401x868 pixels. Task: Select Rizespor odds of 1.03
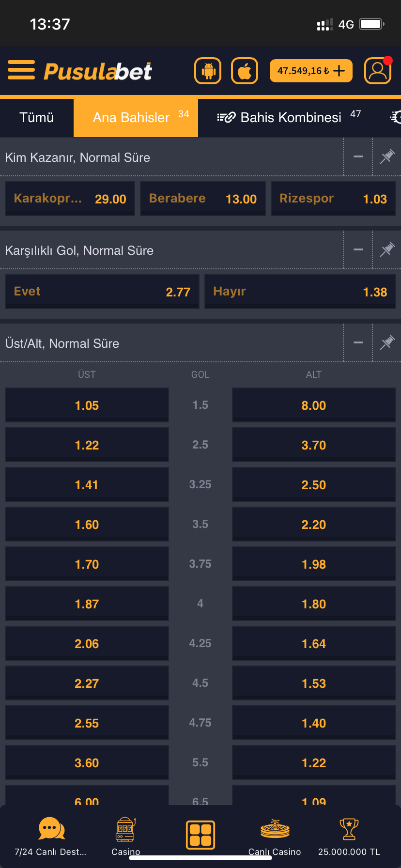[333, 198]
